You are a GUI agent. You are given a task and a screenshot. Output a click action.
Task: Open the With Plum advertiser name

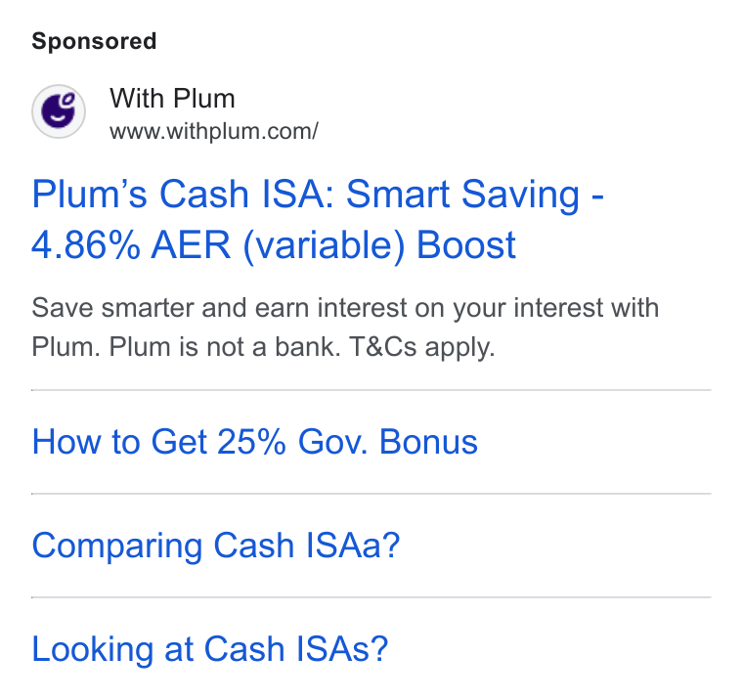172,99
